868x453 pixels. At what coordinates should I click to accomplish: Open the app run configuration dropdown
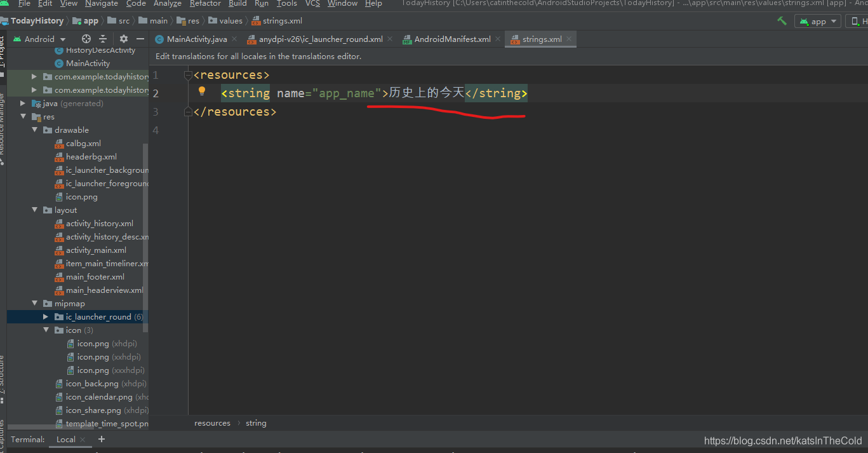coord(818,21)
